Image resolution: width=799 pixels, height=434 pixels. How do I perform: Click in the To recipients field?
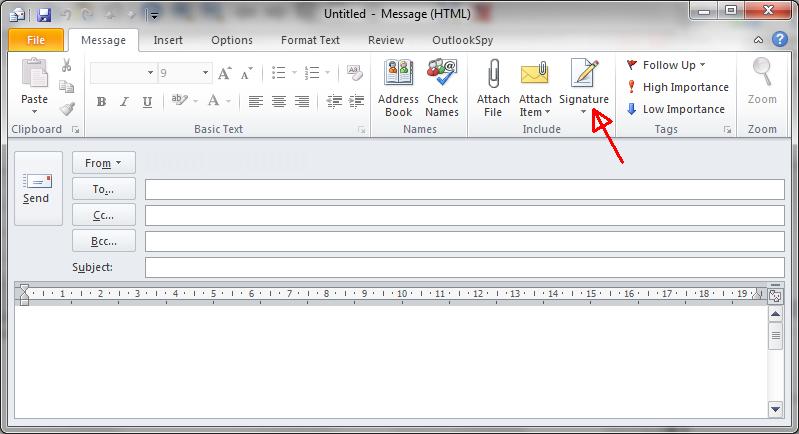point(465,189)
